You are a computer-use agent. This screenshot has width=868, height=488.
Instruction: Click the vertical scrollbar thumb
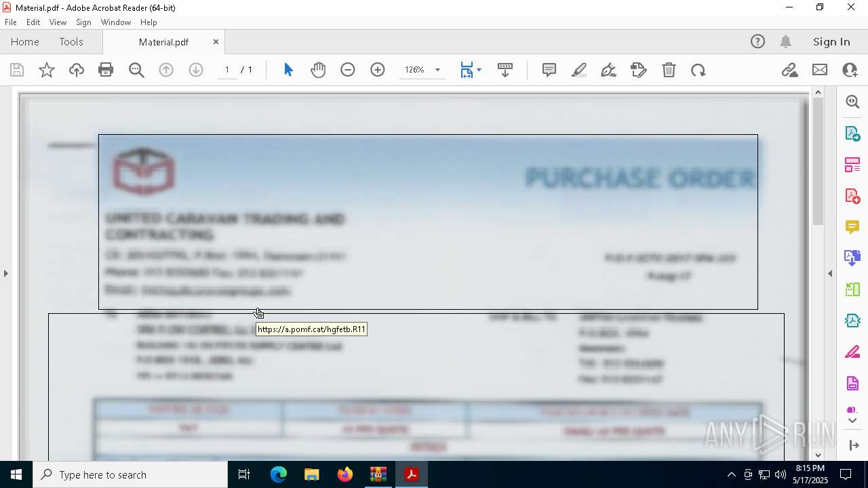(818, 161)
